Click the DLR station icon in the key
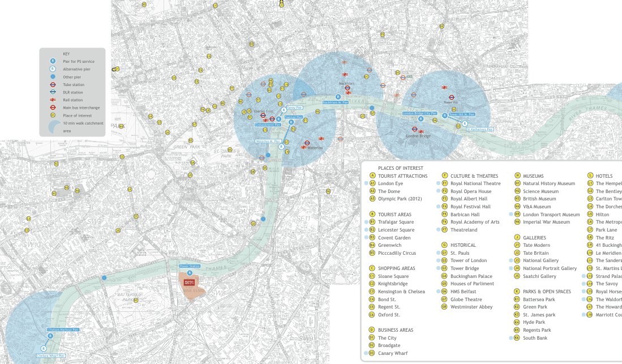 [53, 92]
